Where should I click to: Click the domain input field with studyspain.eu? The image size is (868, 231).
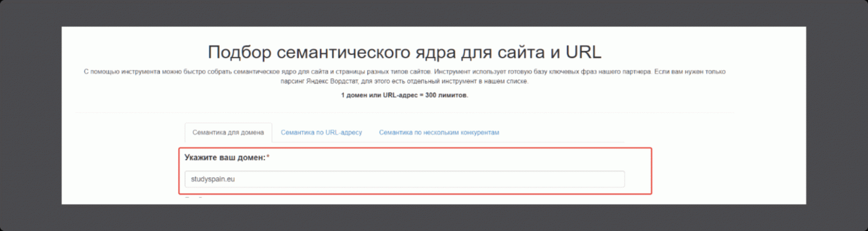[x=405, y=179]
